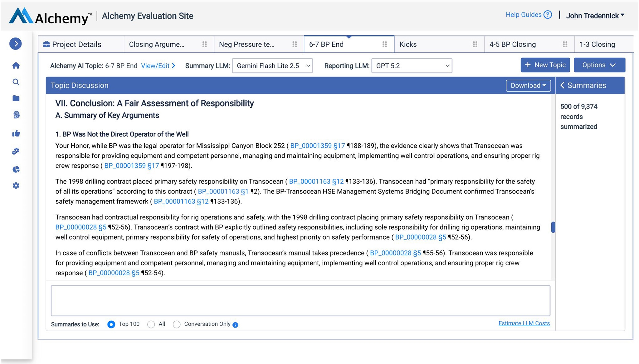This screenshot has height=364, width=639.
Task: Click the search magnifier in the sidebar
Action: click(16, 82)
